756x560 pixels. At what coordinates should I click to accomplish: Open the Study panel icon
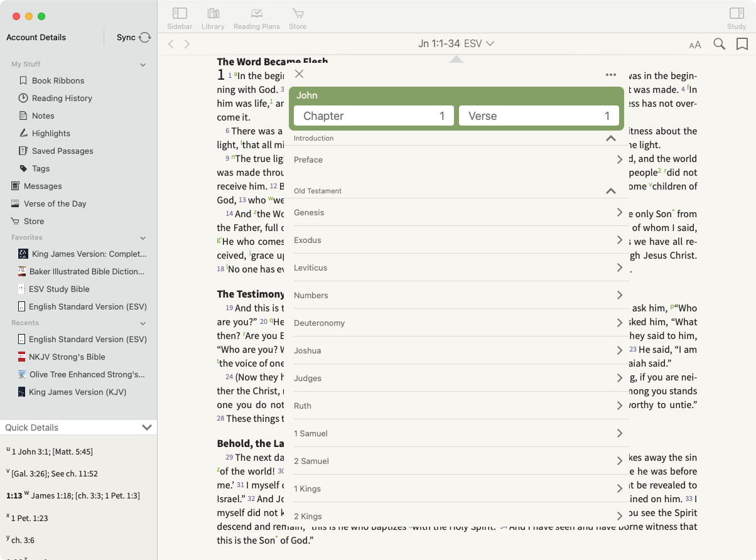point(737,13)
